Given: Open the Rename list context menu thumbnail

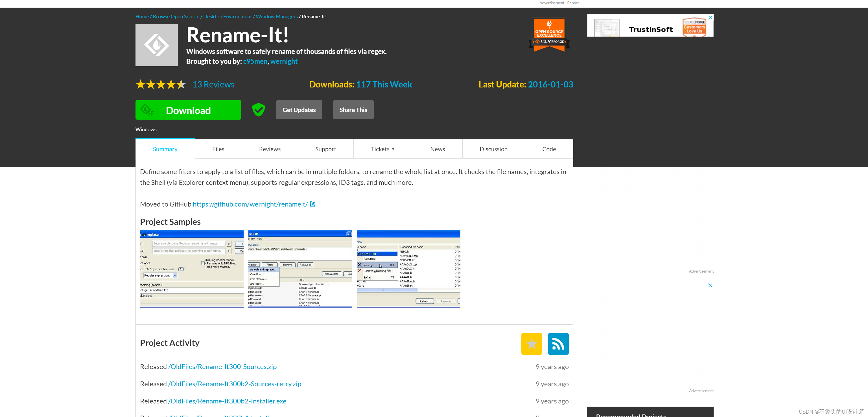Looking at the screenshot, I should pyautogui.click(x=408, y=269).
